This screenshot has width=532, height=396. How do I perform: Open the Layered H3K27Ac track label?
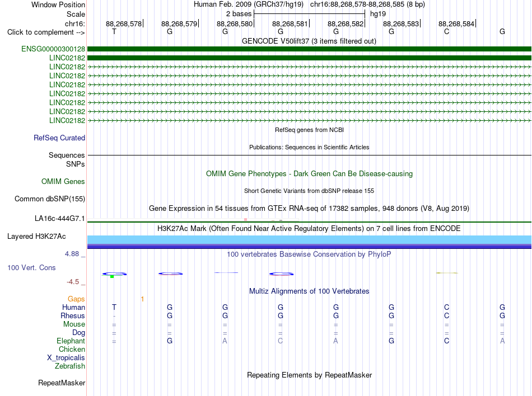click(x=36, y=237)
